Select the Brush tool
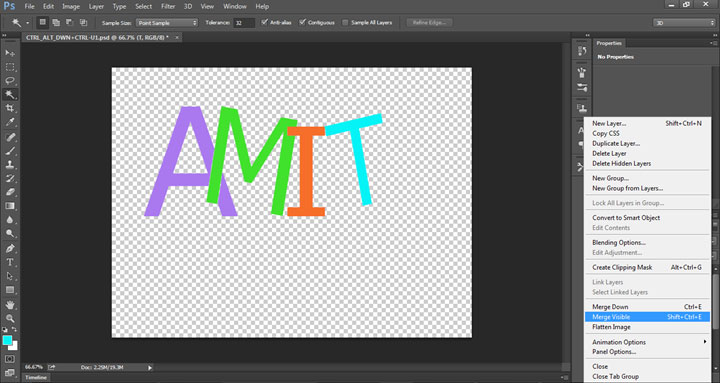 click(x=10, y=151)
